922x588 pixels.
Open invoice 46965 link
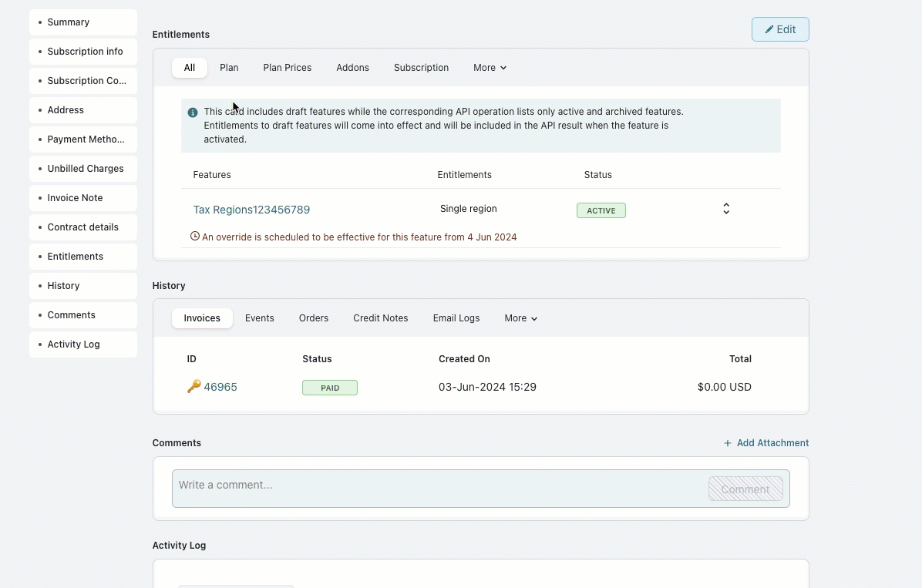tap(220, 387)
